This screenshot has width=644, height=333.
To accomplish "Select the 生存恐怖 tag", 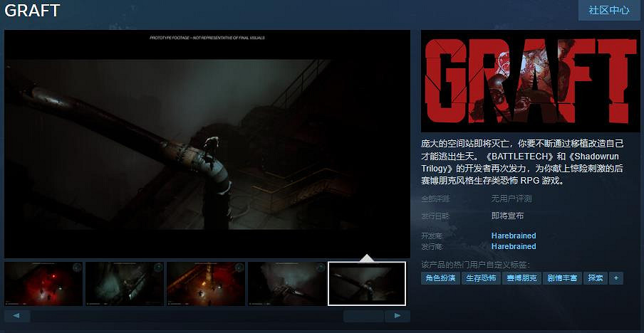I will [x=481, y=278].
